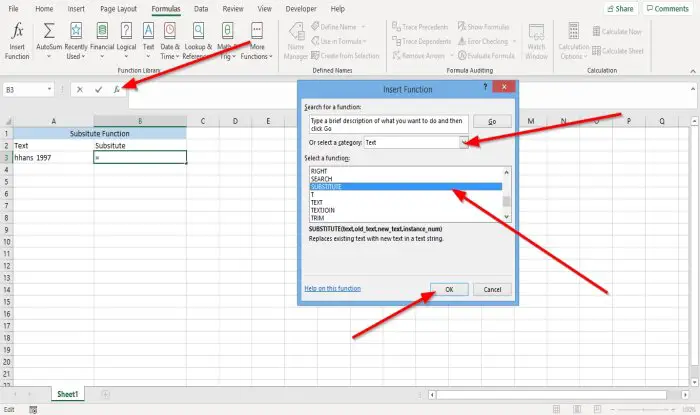Click OK in Insert Function dialog
Viewport: 700px width, 415px height.
(x=449, y=289)
